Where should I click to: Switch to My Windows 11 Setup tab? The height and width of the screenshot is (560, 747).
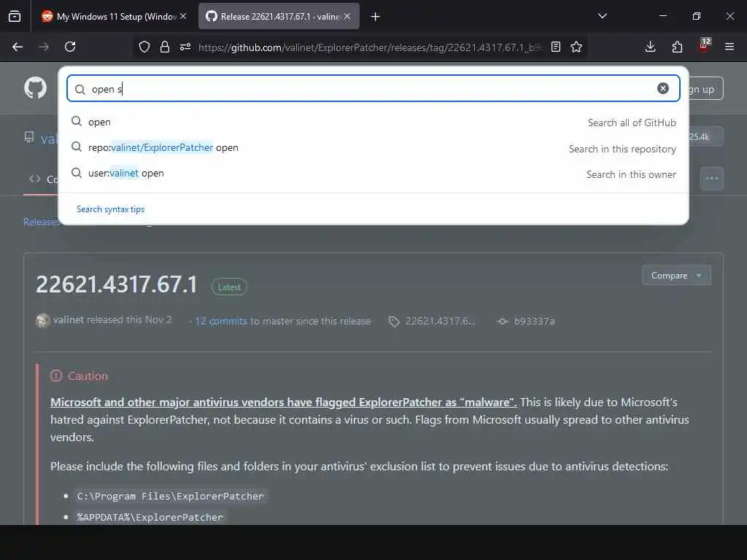[113, 17]
